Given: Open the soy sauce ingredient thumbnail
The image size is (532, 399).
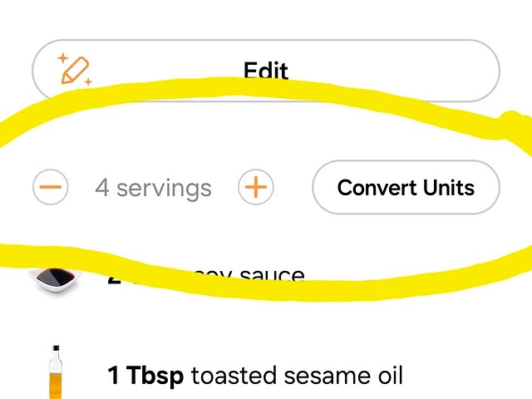Looking at the screenshot, I should coord(56,279).
